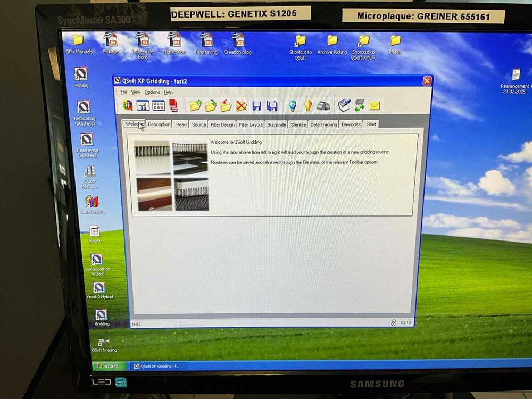Select the Picking desktop shortcut

pyautogui.click(x=81, y=78)
